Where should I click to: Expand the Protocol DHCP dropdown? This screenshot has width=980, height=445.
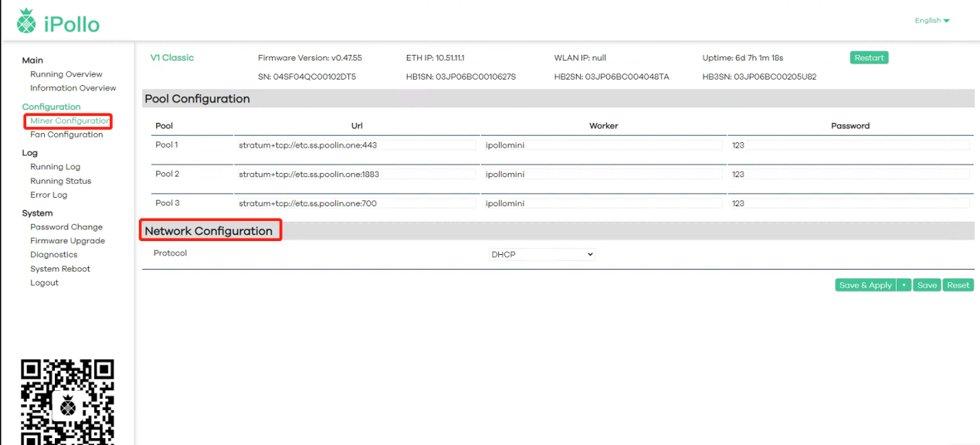541,254
